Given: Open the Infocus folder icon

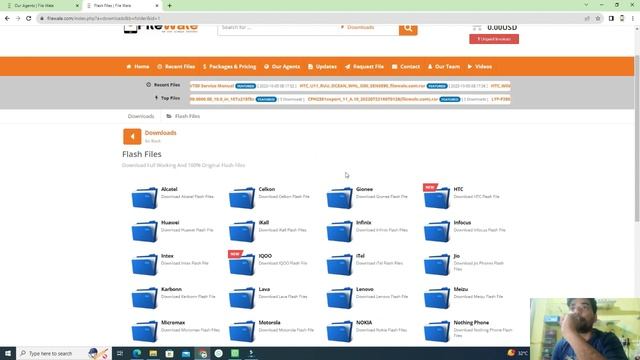Looking at the screenshot, I should [x=437, y=231].
